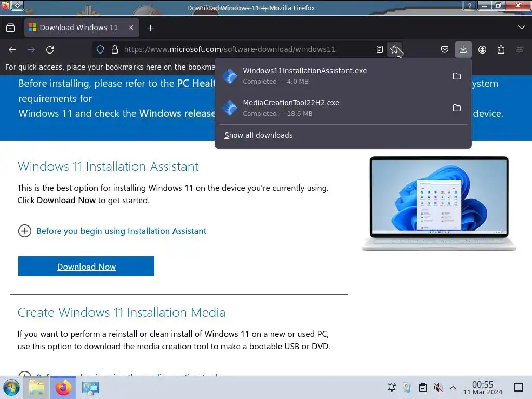Open the paint tray icon beside the bell
Image resolution: width=532 pixels, height=399 pixels.
coord(407,388)
